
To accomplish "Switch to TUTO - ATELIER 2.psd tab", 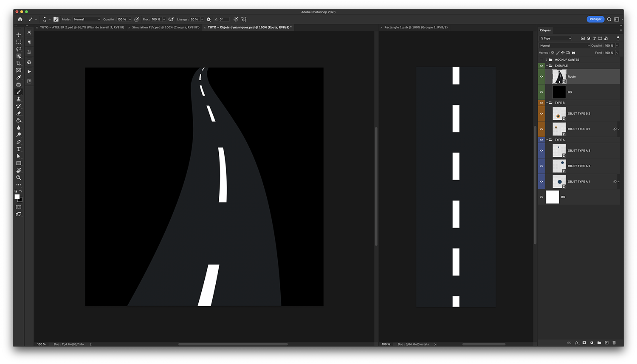I will (x=82, y=27).
